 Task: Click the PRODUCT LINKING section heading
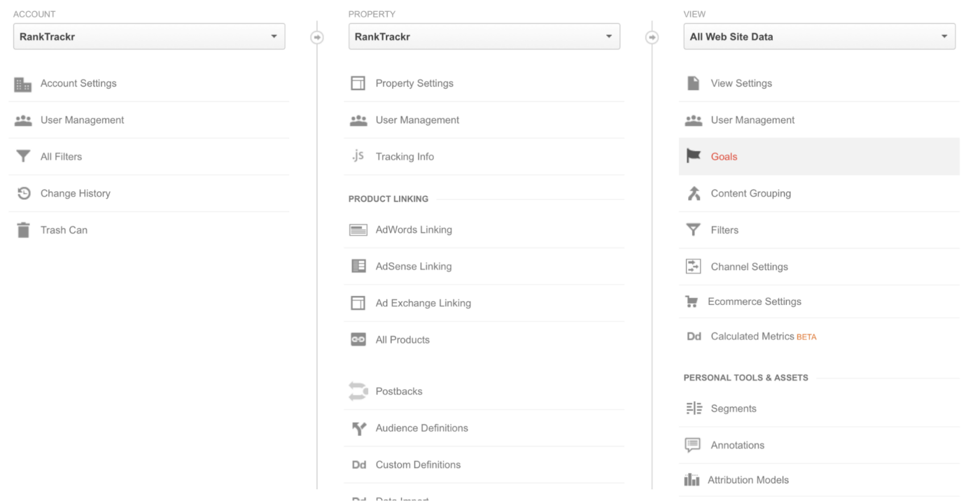click(x=388, y=199)
